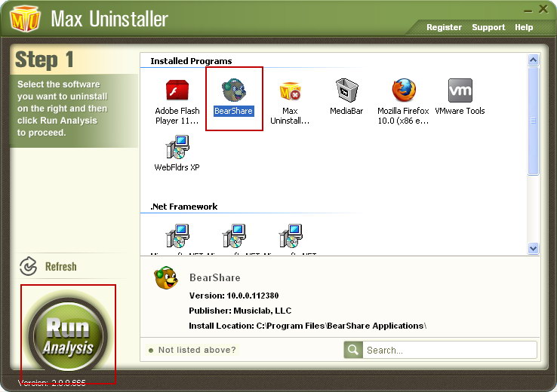Click the Installed Programs heading

[191, 61]
